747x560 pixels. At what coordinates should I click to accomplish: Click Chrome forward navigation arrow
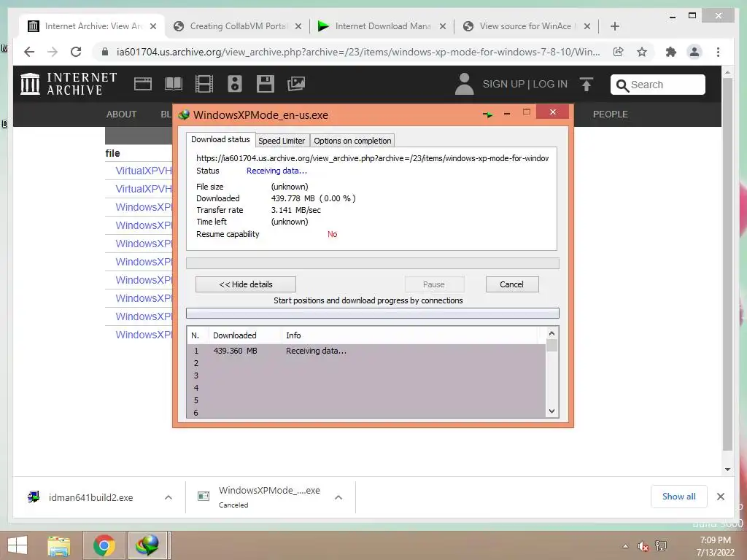53,52
